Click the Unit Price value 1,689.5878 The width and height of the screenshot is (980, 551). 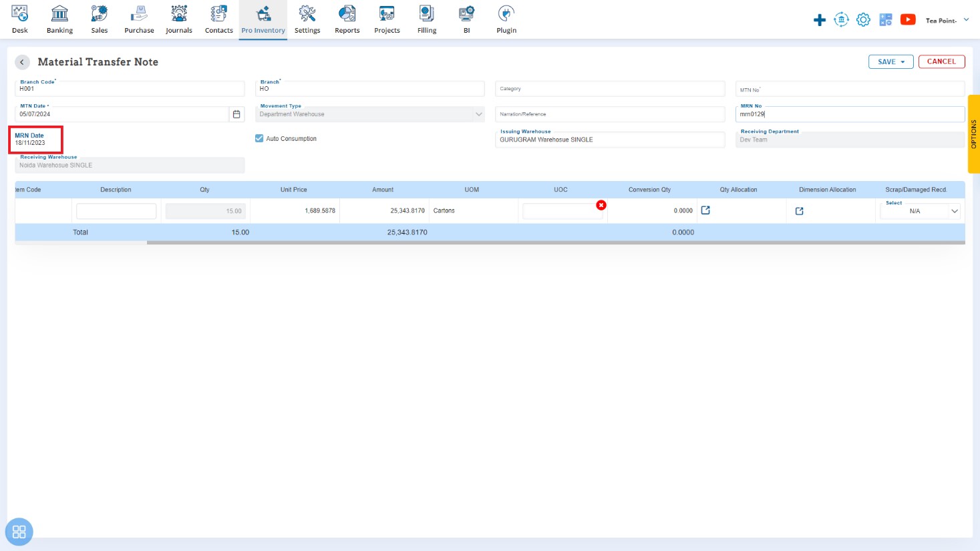[320, 210]
